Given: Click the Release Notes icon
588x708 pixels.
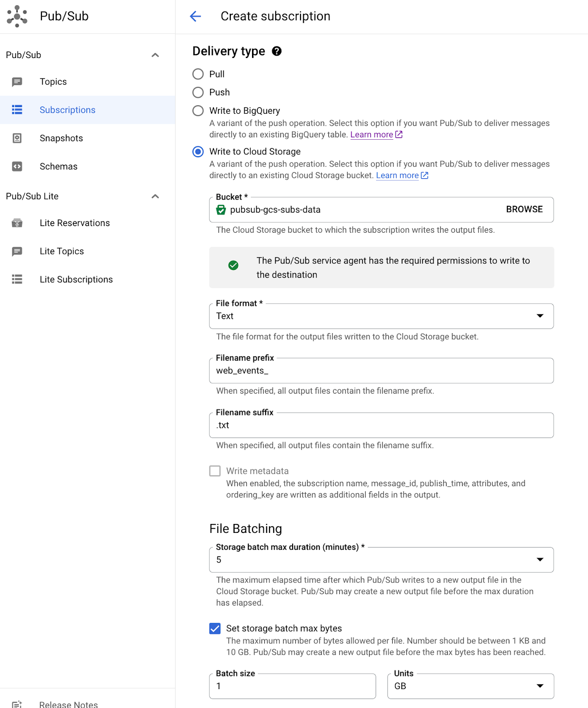Looking at the screenshot, I should click(17, 704).
